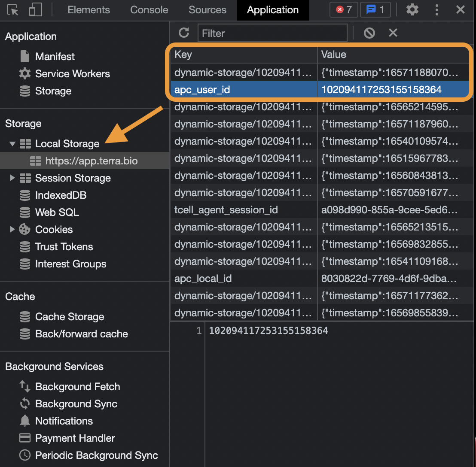Image resolution: width=476 pixels, height=467 pixels.
Task: Select the tcell_agent_session_id row key
Action: (x=244, y=210)
